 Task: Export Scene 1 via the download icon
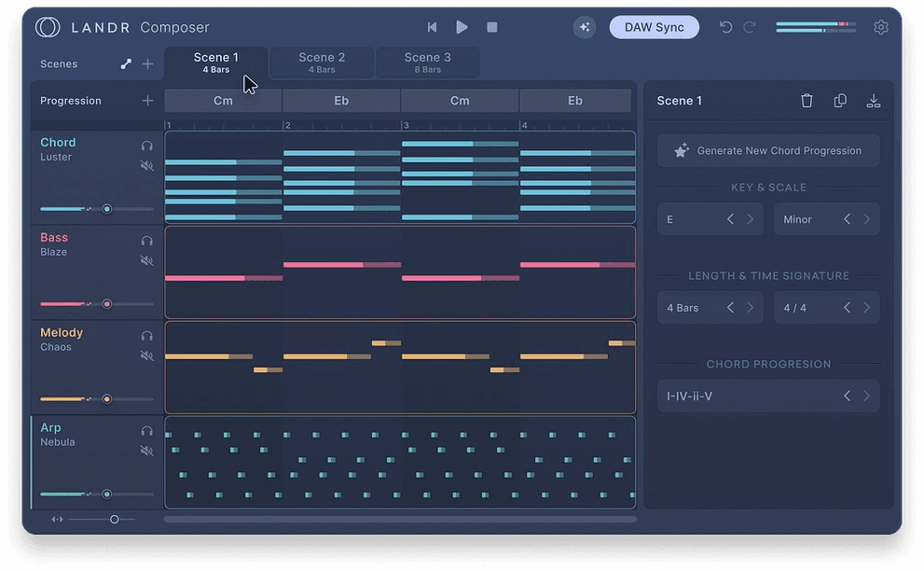tap(873, 99)
